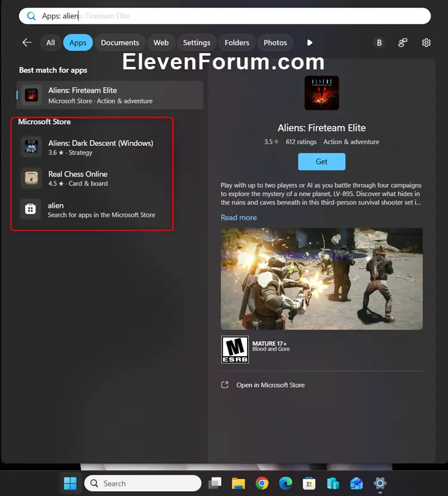Show more filters with the play arrow
This screenshot has width=448, height=496.
click(x=309, y=42)
